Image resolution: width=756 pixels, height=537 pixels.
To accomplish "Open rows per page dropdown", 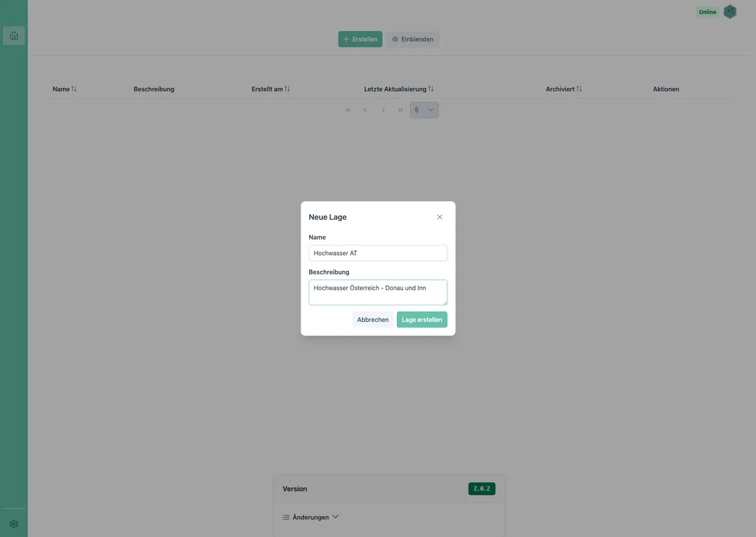I will (425, 110).
